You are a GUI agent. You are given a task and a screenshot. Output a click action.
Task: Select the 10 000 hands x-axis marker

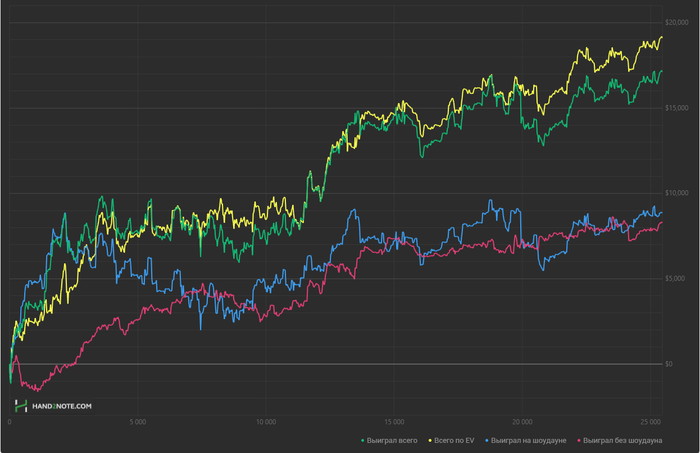point(266,422)
